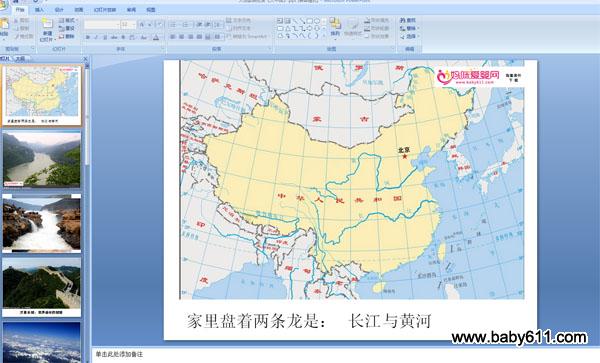
Task: Click the Find binoculars icon
Action: pos(403,20)
